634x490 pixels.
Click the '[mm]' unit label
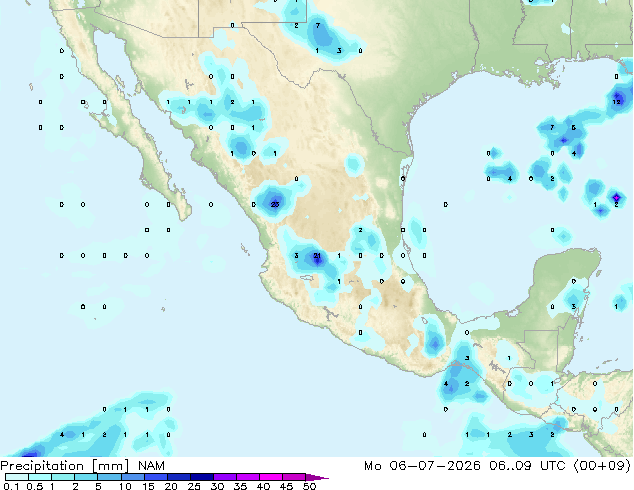point(110,466)
